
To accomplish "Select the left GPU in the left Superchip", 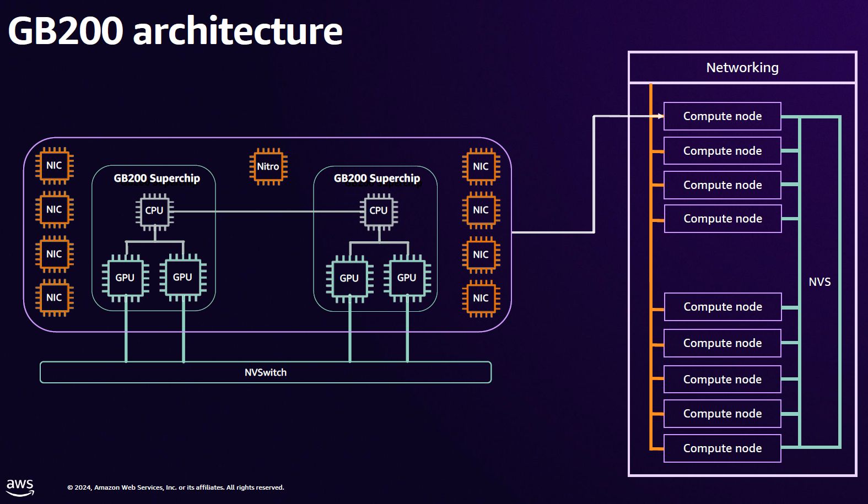I will [125, 278].
